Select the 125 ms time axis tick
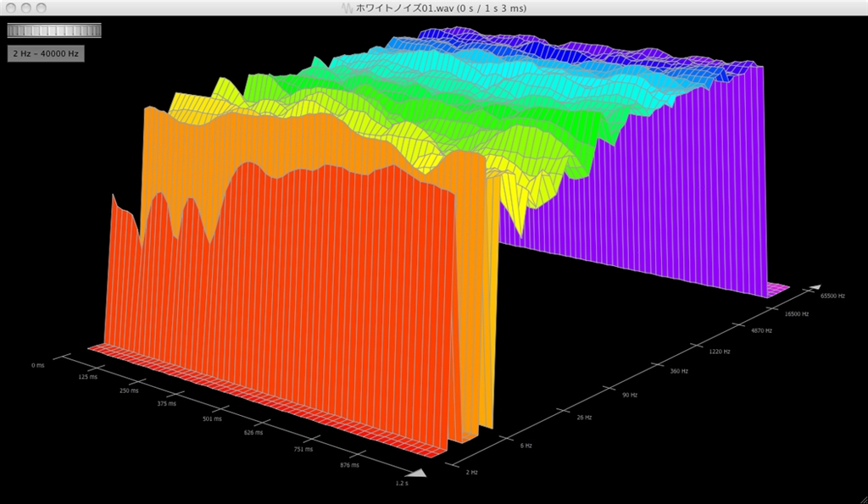Image resolution: width=868 pixels, height=504 pixels. [87, 377]
